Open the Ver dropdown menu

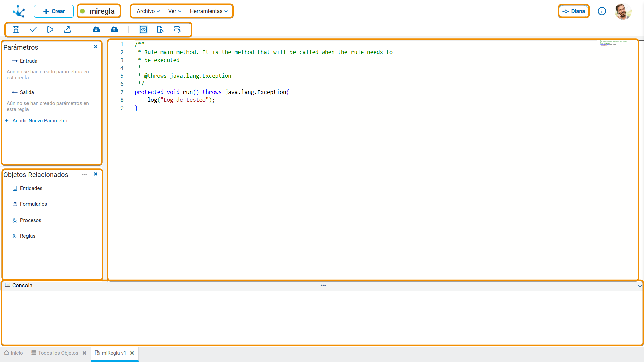tap(175, 11)
